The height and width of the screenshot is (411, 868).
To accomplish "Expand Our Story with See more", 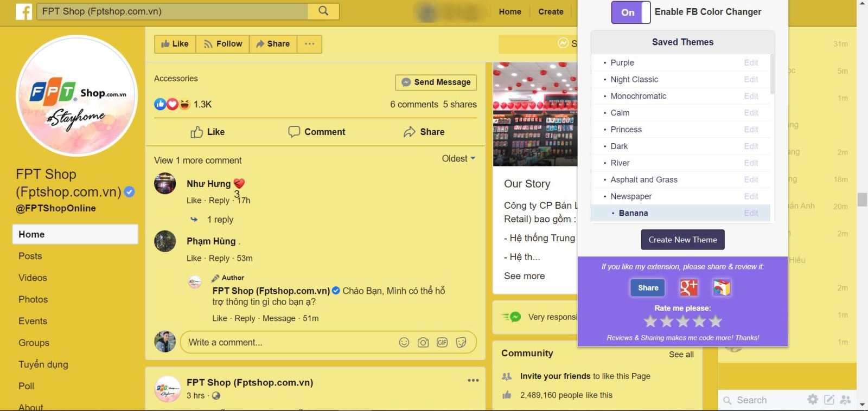I will 524,276.
